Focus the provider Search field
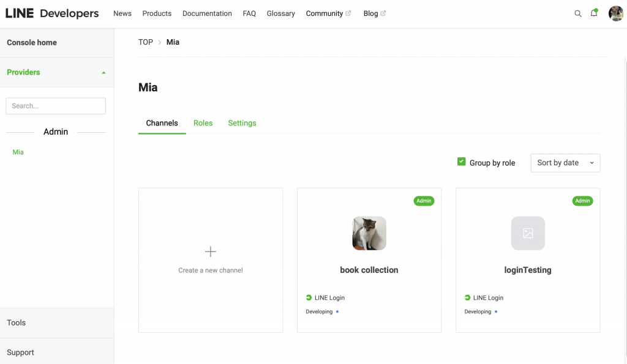 click(56, 106)
